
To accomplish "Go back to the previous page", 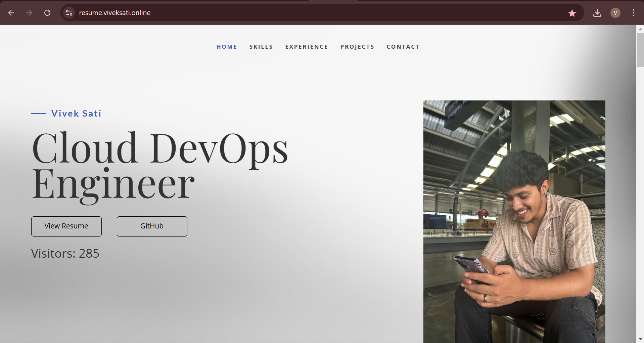I will 11,13.
